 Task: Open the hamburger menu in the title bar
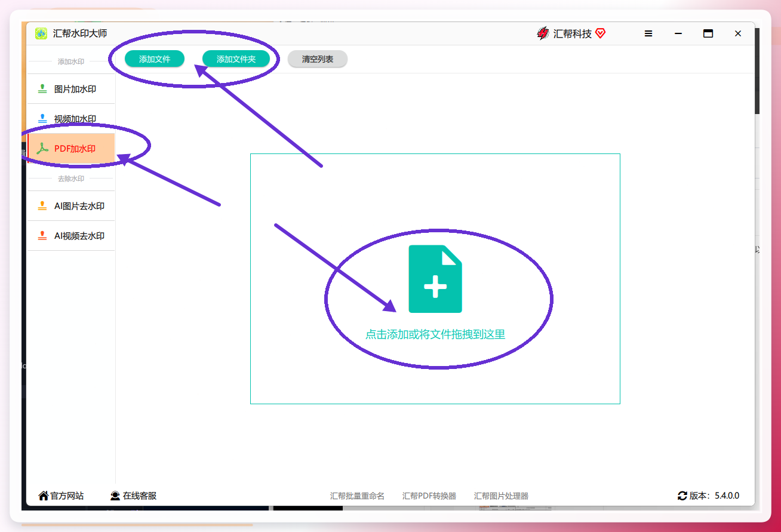coord(648,33)
